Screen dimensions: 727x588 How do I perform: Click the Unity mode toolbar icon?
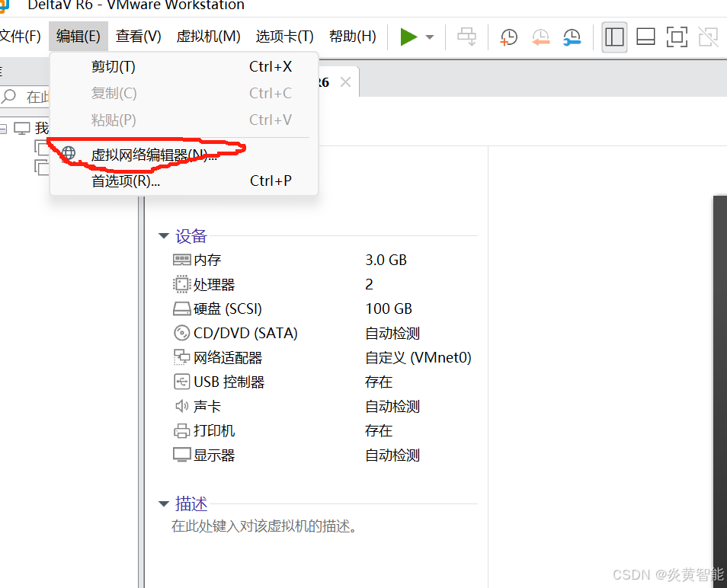[x=709, y=37]
